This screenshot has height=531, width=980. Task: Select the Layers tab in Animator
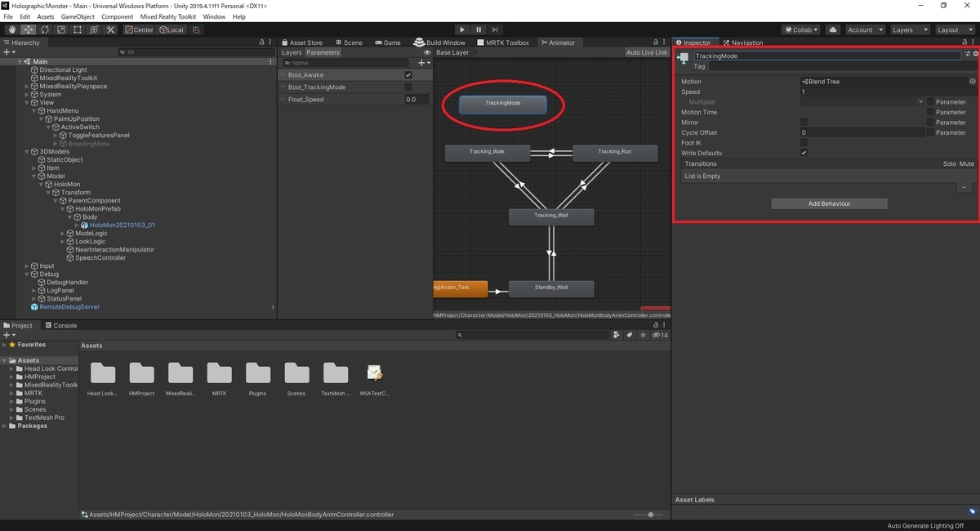292,52
